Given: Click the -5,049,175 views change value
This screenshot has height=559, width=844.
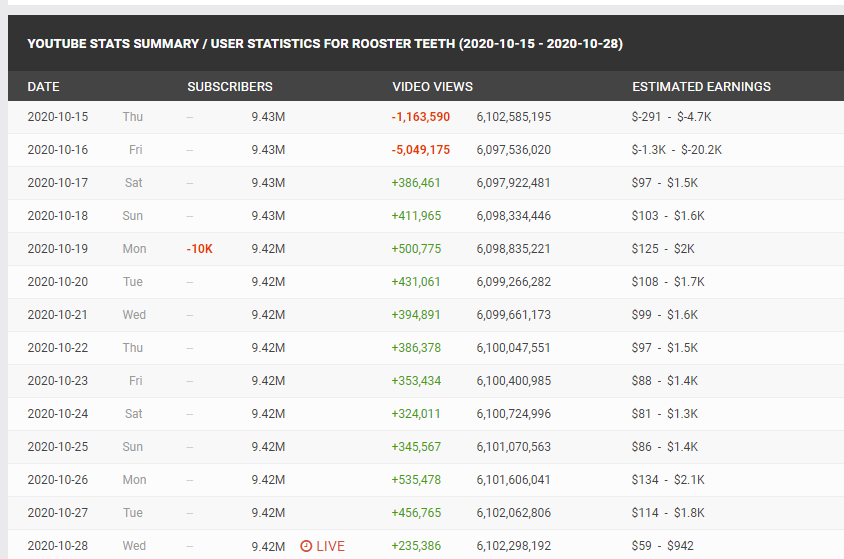Looking at the screenshot, I should (x=420, y=150).
